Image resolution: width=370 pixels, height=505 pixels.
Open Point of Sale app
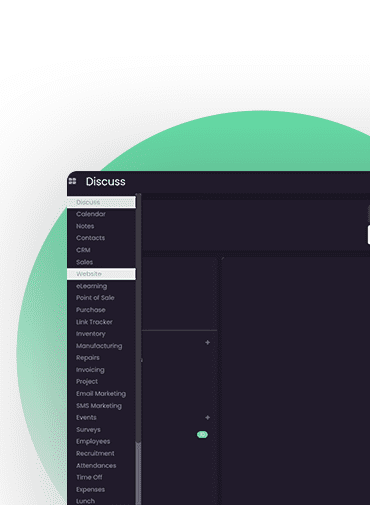(95, 298)
